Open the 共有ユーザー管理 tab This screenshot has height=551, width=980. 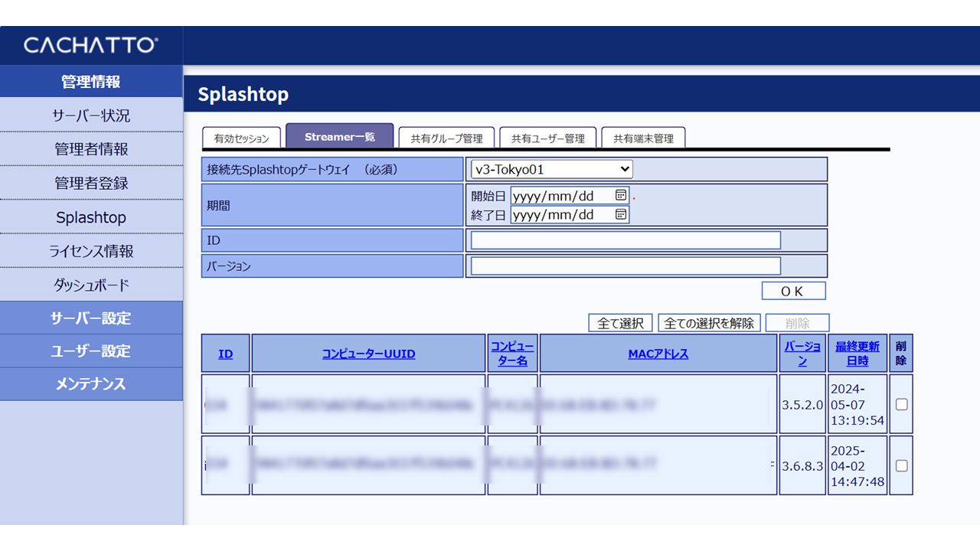(547, 139)
